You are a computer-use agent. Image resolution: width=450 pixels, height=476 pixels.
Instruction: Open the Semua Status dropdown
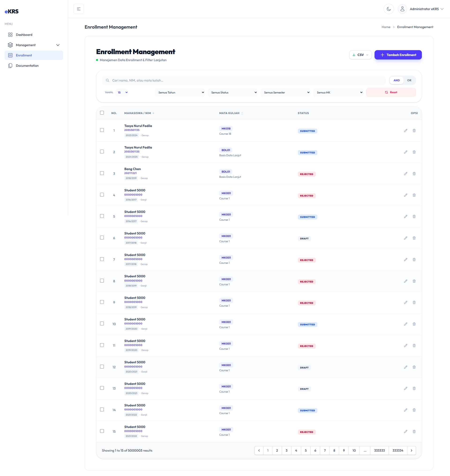pos(232,93)
